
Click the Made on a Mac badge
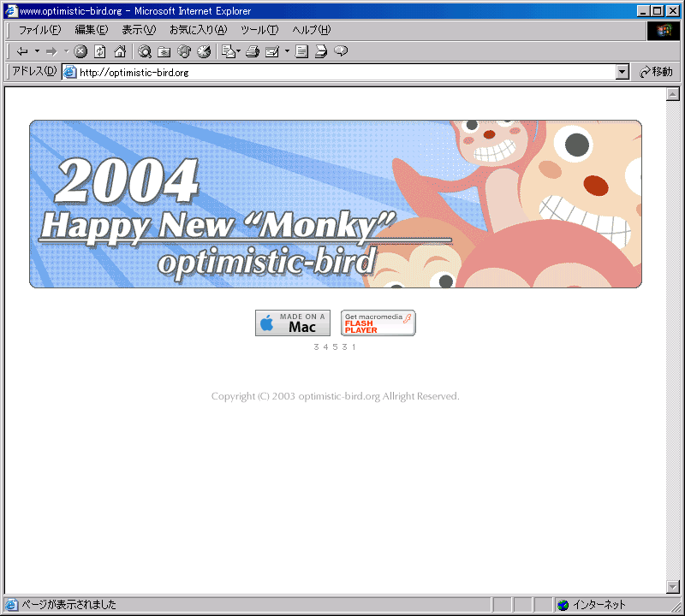click(293, 323)
